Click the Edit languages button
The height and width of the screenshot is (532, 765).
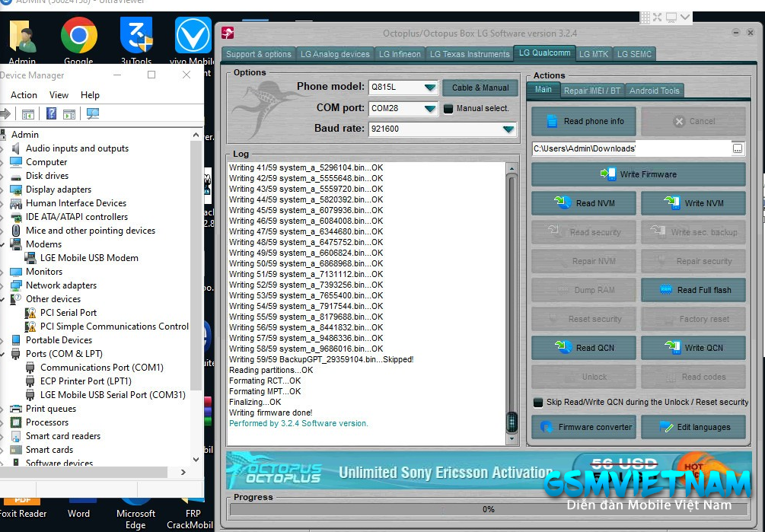(x=693, y=427)
